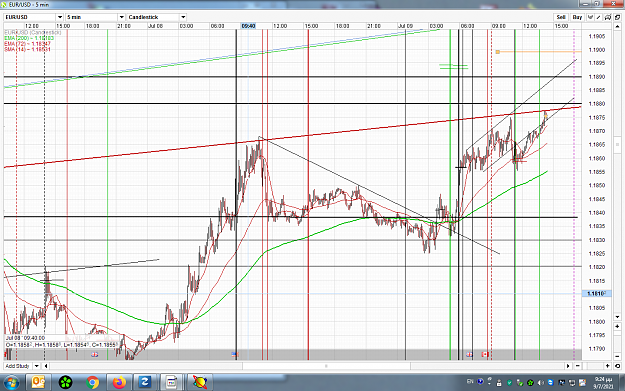Open the 5 min timeframe dropdown arrow

pos(122,17)
